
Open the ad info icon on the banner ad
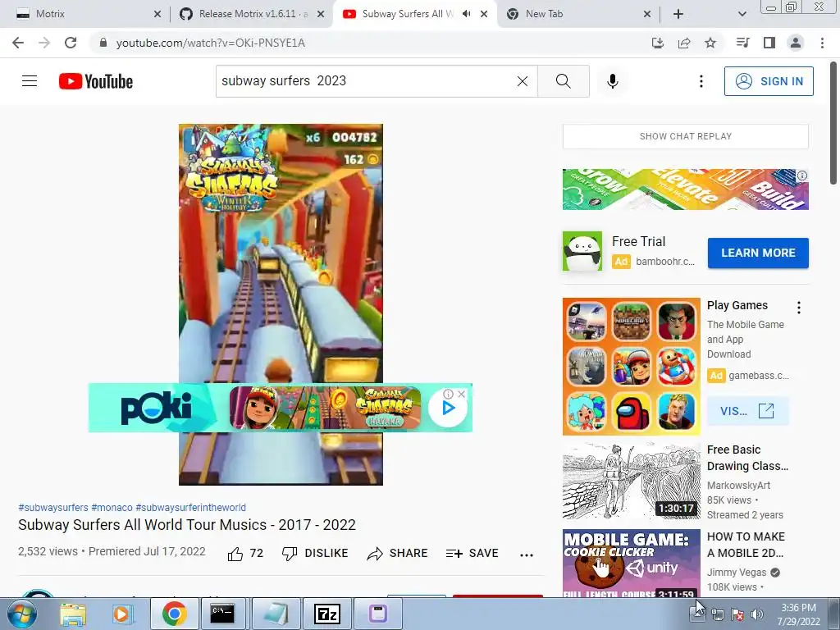coord(802,176)
